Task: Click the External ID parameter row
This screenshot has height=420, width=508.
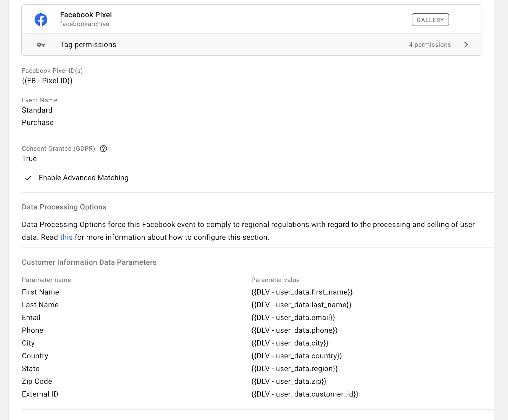Action: pos(40,394)
